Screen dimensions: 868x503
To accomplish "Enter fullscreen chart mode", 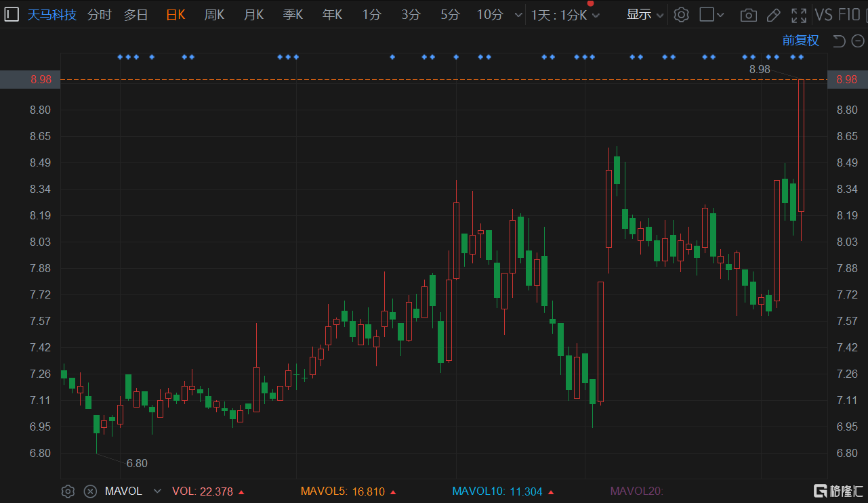I will pos(800,14).
